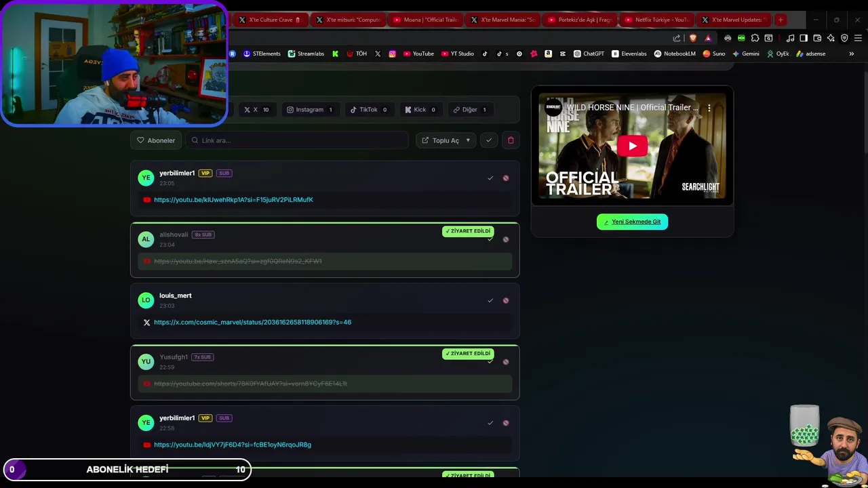Viewport: 868px width, 488px height.
Task: Toggle the Aboneler subscribers filter
Action: click(156, 140)
